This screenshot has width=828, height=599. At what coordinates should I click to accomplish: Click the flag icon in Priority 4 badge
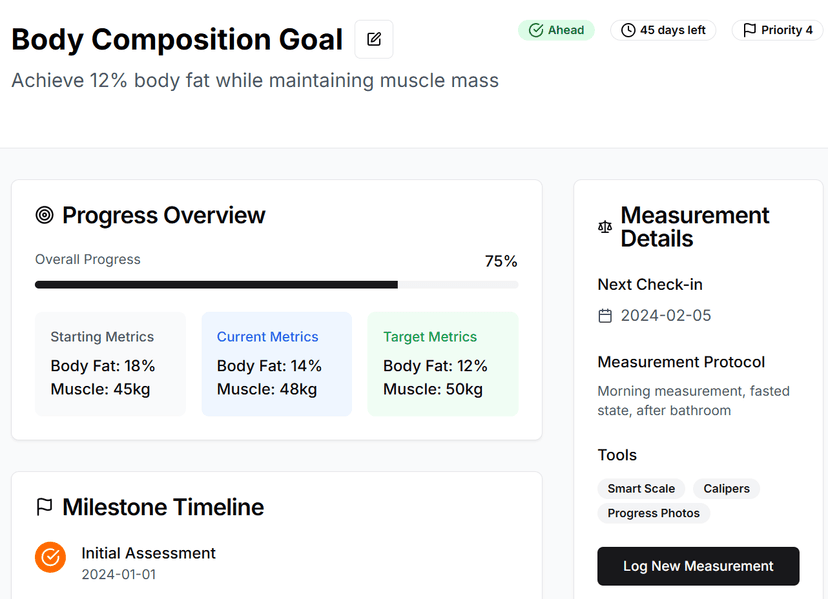tap(749, 30)
